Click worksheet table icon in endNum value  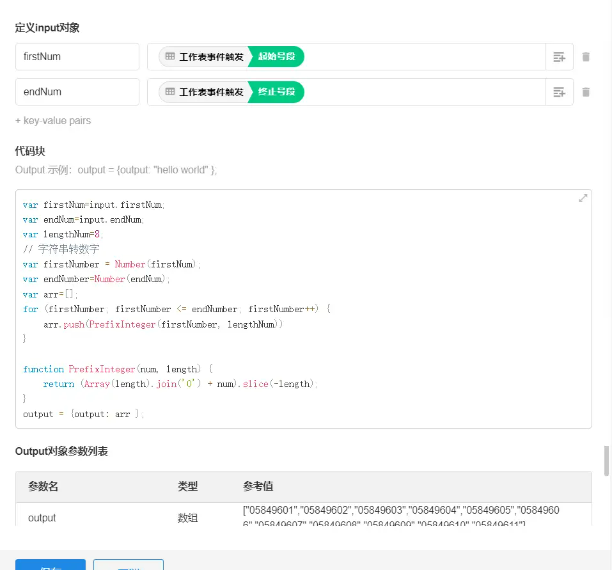(170, 92)
